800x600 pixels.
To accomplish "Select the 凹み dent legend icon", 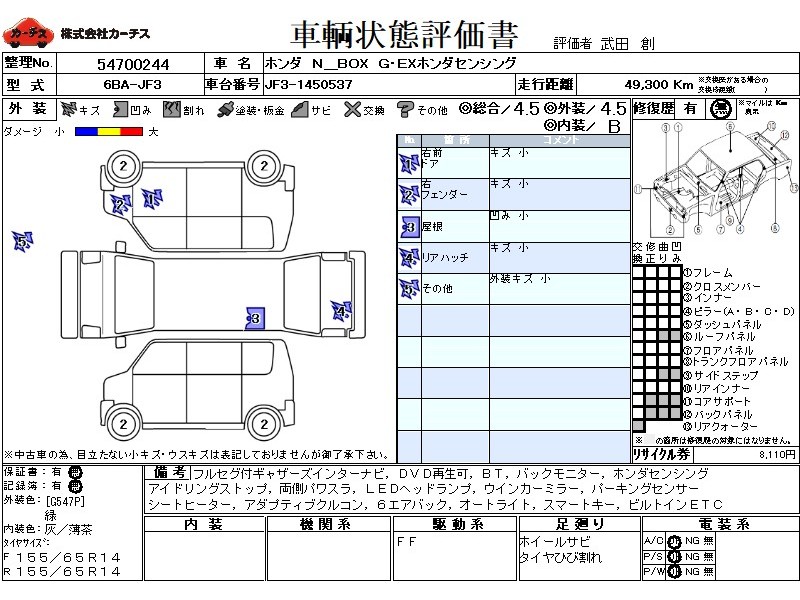I will 120,109.
